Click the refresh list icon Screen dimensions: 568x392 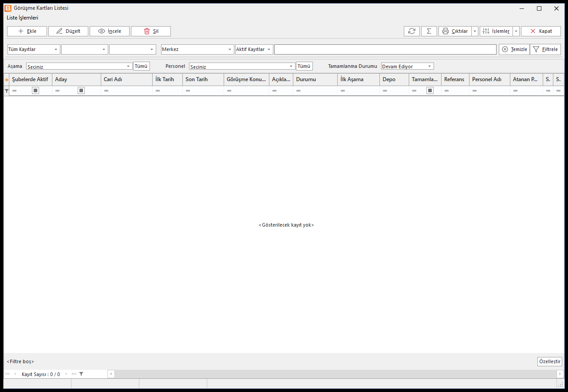click(412, 31)
